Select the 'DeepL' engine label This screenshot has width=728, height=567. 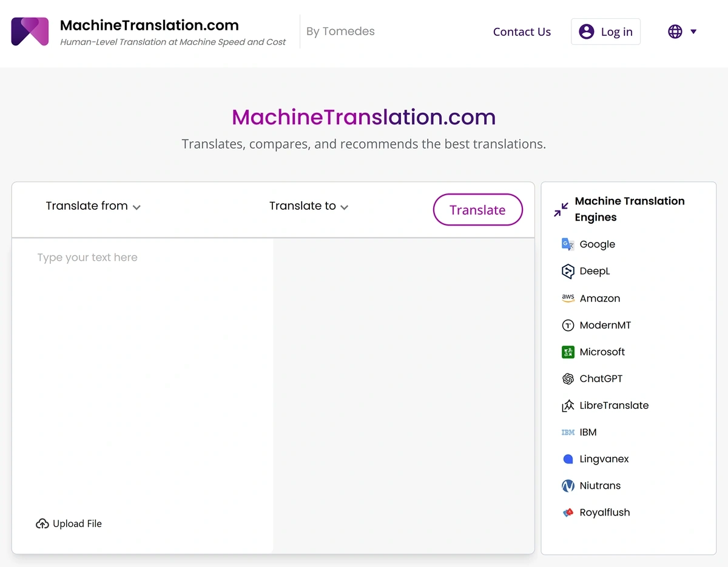(x=595, y=271)
